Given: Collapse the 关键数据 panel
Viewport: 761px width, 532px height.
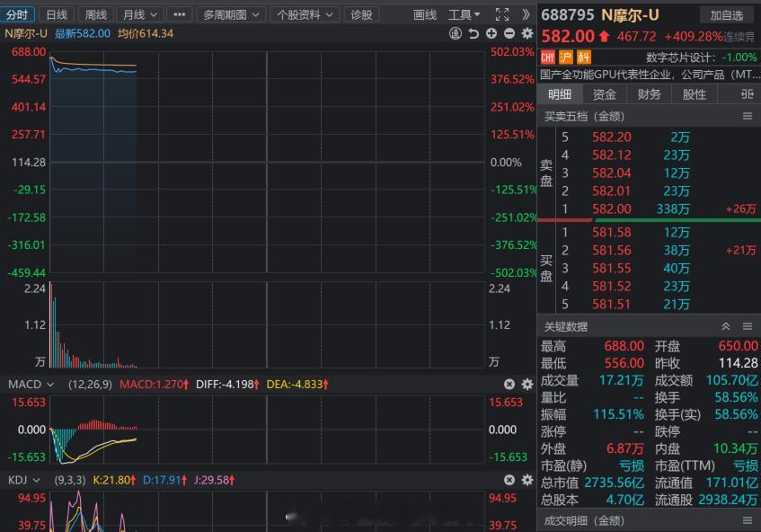Looking at the screenshot, I should click(727, 326).
